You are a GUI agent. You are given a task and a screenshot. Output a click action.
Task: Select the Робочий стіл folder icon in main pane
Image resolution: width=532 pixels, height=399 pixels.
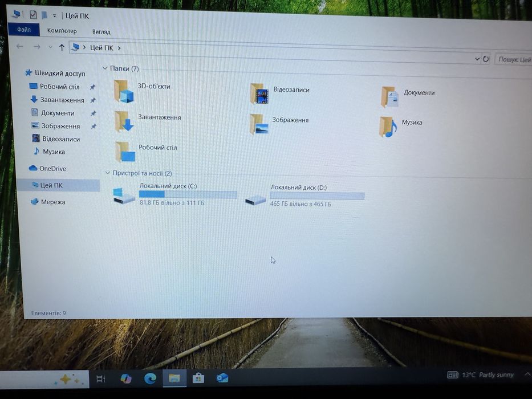coord(125,152)
